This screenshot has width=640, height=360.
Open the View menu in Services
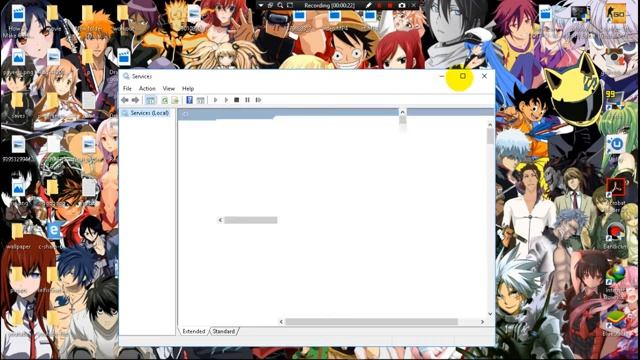coord(169,89)
